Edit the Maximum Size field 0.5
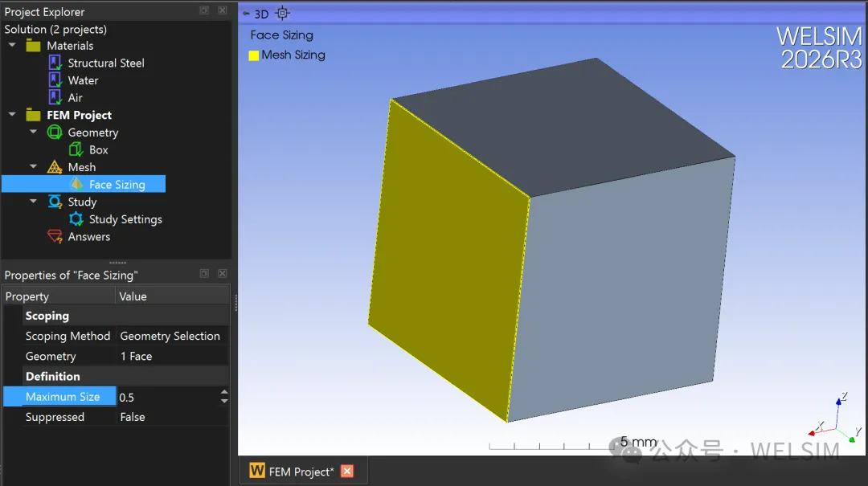Image resolution: width=868 pixels, height=486 pixels. [x=168, y=397]
